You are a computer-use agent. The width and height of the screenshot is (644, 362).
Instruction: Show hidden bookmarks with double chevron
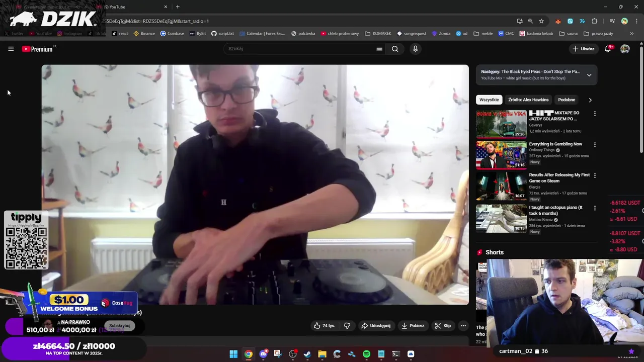point(632,34)
